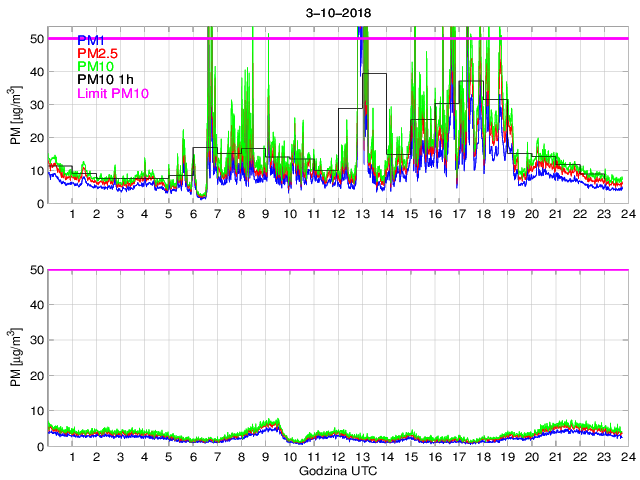
Task: Select hour 6 tick on upper x-axis
Action: pyautogui.click(x=193, y=214)
